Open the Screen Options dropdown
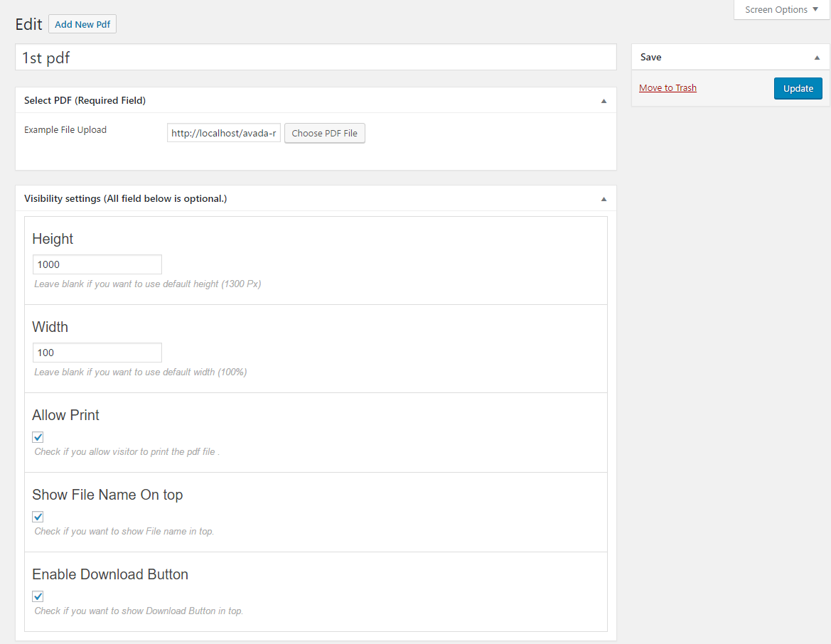Viewport: 831px width, 644px height. tap(781, 10)
